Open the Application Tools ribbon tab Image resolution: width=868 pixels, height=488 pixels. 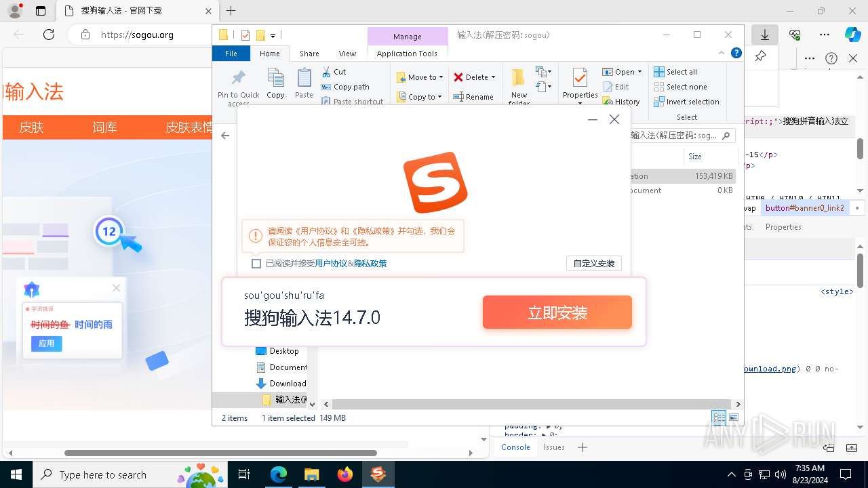(x=407, y=54)
